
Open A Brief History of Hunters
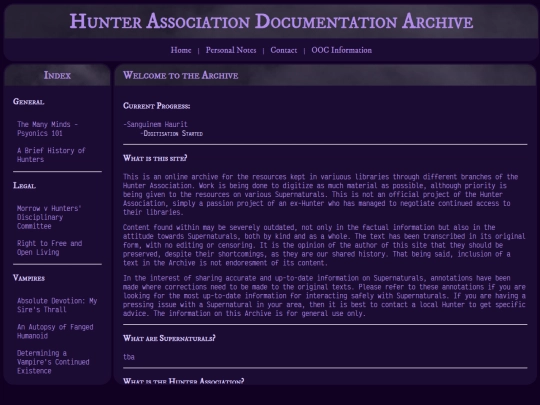pos(51,155)
